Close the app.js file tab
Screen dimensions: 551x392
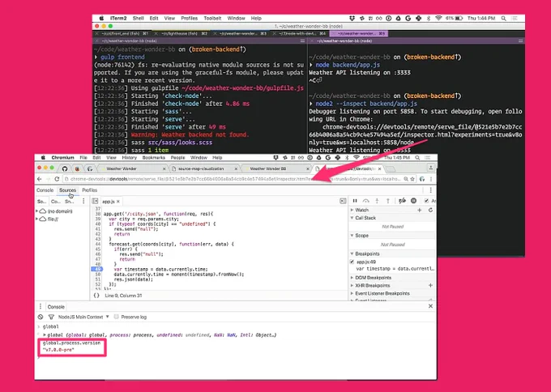118,202
